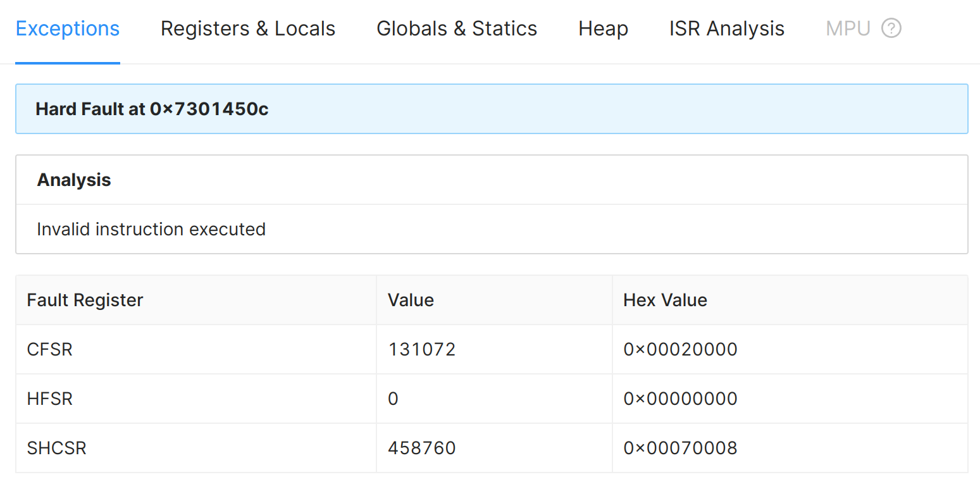Select the Globals & Statics tab

pos(457,28)
